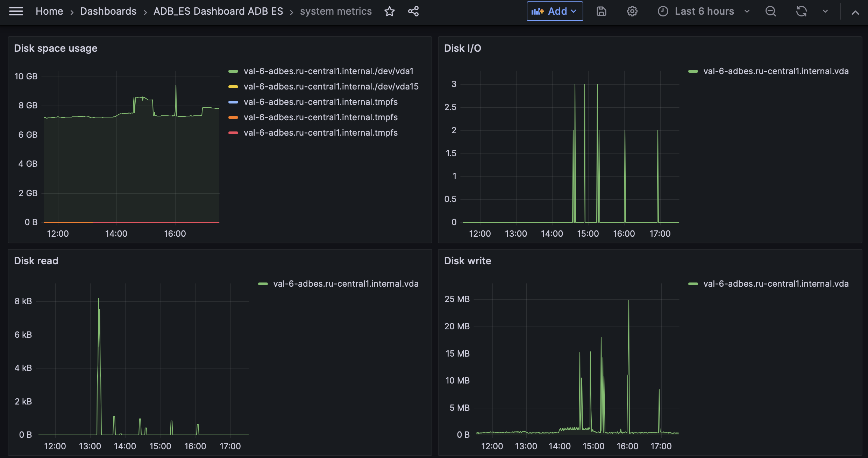The height and width of the screenshot is (458, 868).
Task: Toggle the /dev/vda15 series in Disk space usage
Action: [331, 86]
